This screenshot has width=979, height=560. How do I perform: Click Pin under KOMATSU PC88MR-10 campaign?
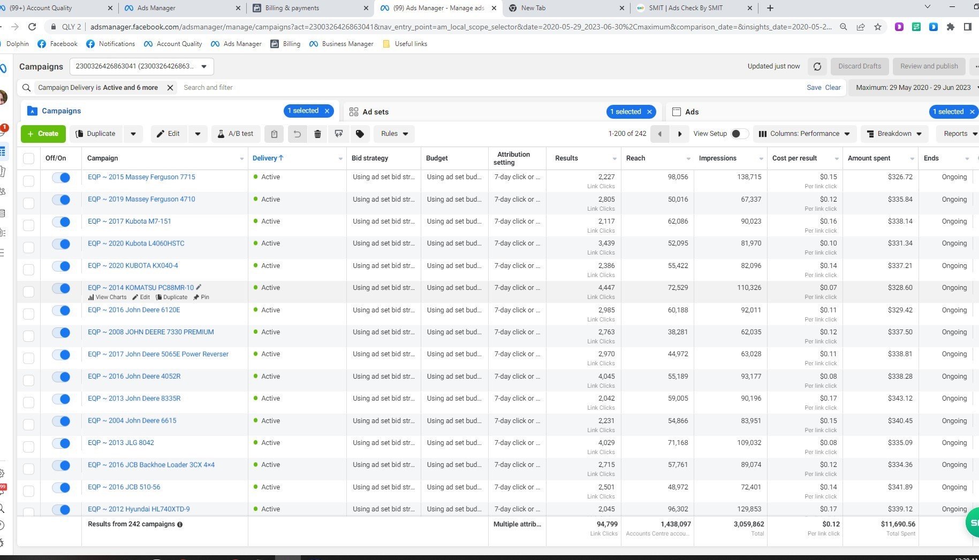coord(201,297)
